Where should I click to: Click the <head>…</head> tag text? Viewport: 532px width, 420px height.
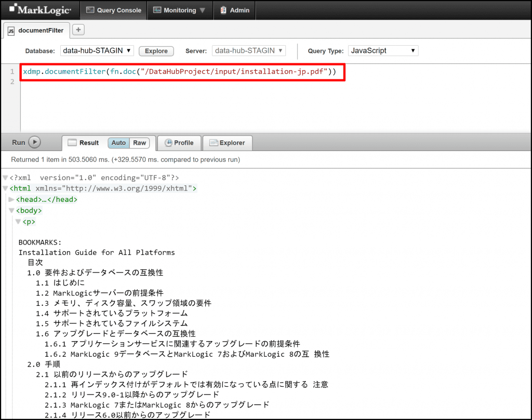pyautogui.click(x=47, y=199)
